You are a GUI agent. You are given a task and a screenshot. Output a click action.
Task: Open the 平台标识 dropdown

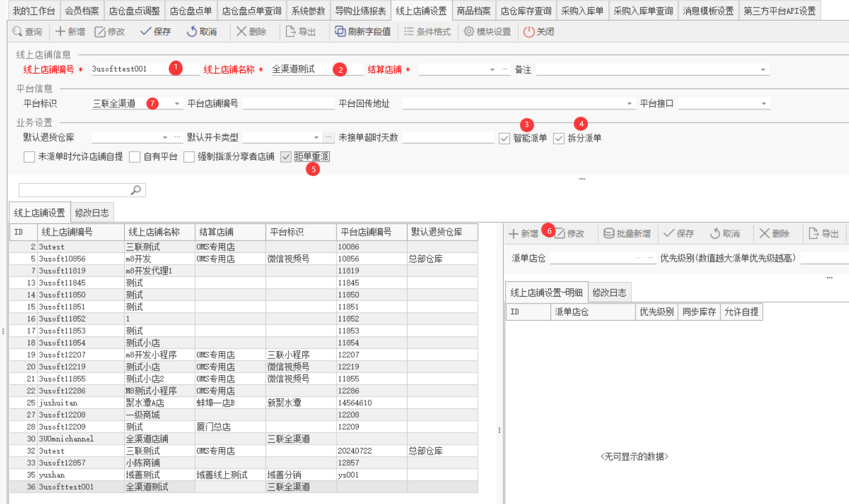[177, 104]
